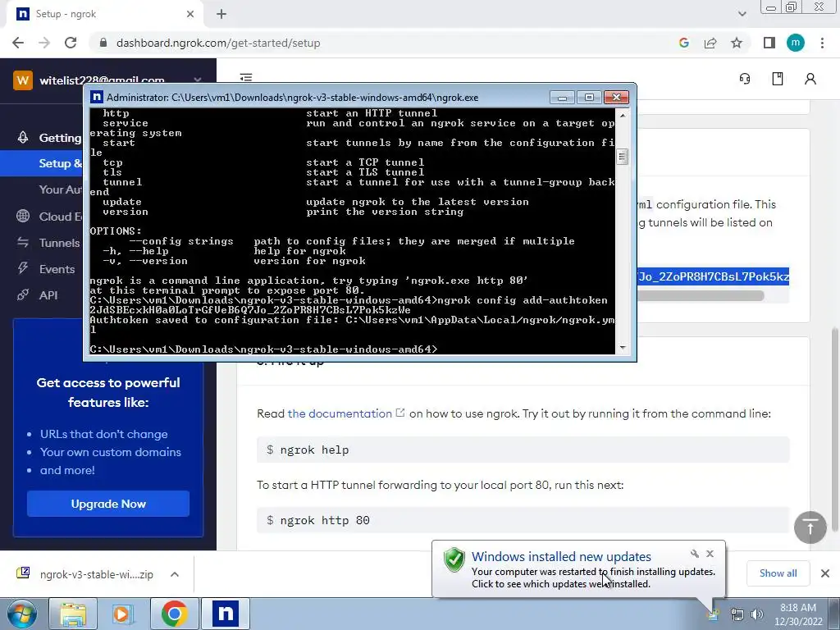This screenshot has width=840, height=630.
Task: Toggle the ngrok sidebar collapse icon
Action: point(246,77)
